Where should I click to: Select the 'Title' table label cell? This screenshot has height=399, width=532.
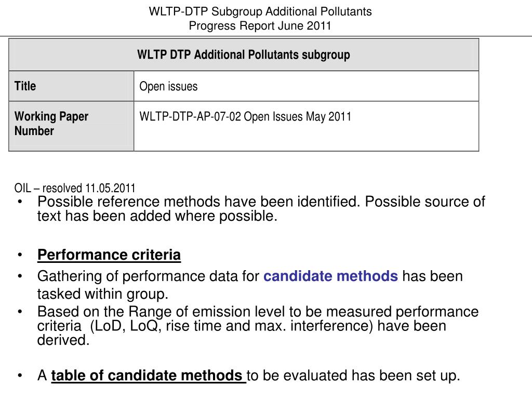coord(71,86)
